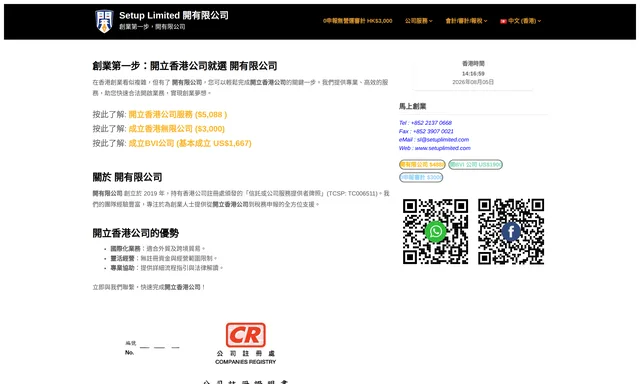Viewport: 640px width, 384px height.
Task: Click the WhatsApp QR code
Action: [435, 231]
